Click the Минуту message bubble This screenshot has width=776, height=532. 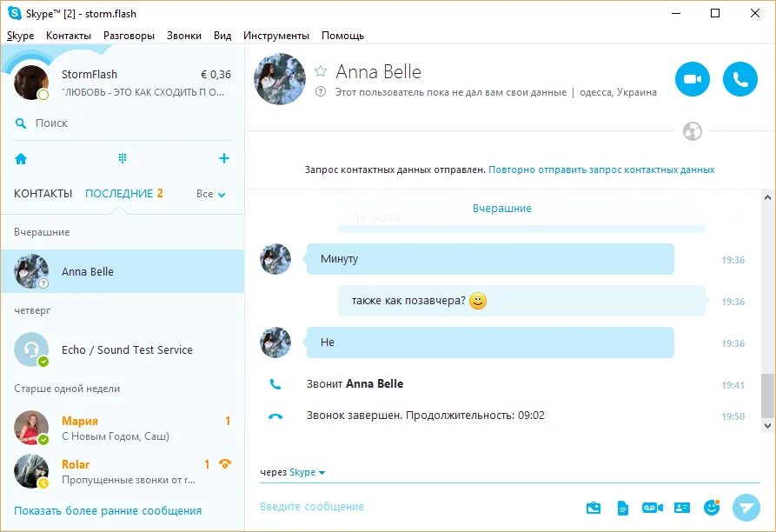click(490, 259)
